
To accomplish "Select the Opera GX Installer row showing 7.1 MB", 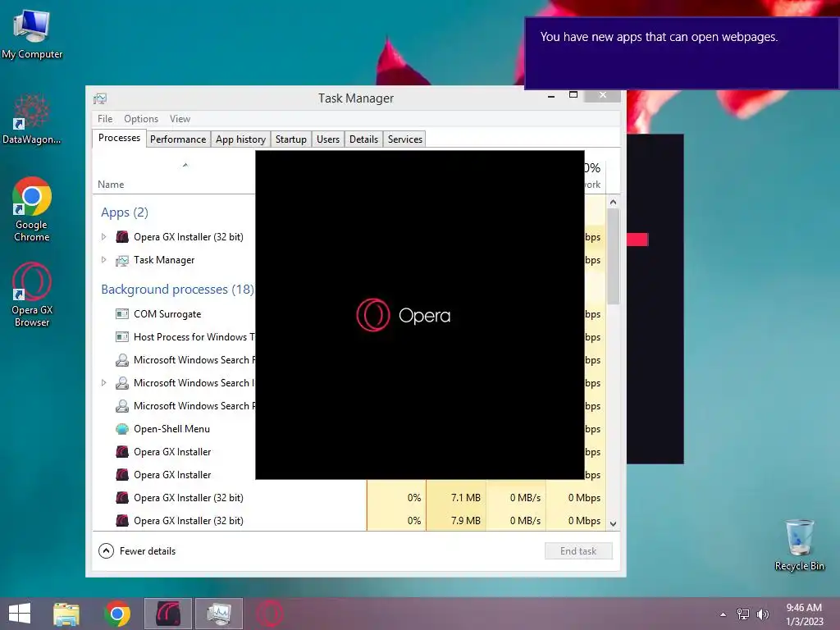I will [x=349, y=498].
